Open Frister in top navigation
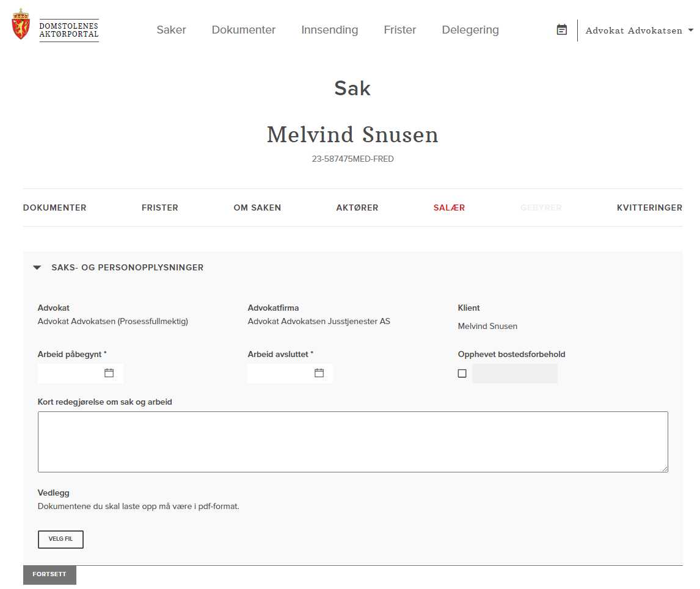 (399, 30)
